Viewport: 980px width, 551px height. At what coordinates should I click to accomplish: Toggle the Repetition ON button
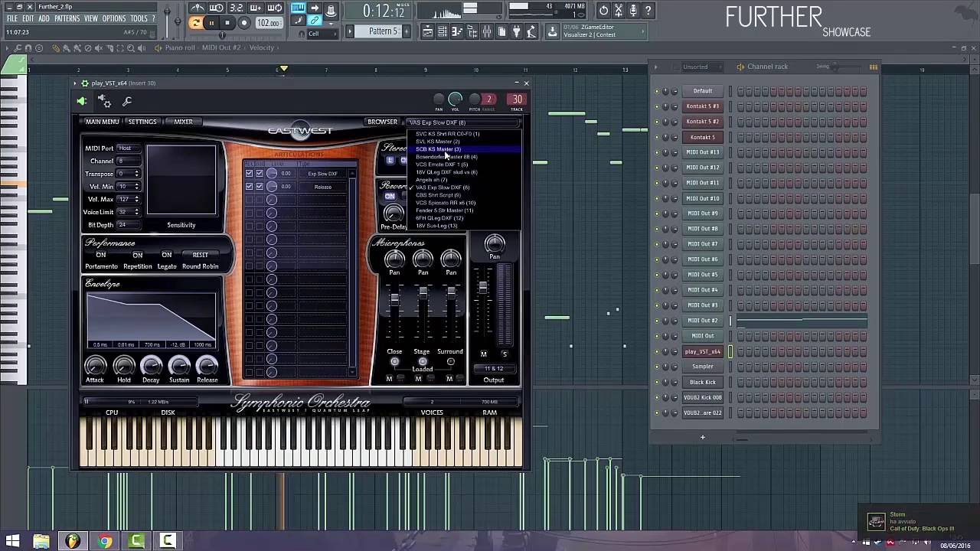tap(138, 255)
